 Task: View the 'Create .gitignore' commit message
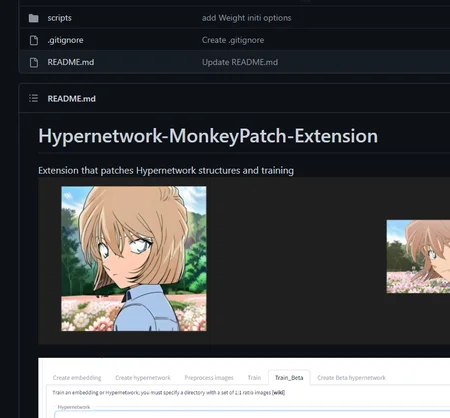[233, 40]
